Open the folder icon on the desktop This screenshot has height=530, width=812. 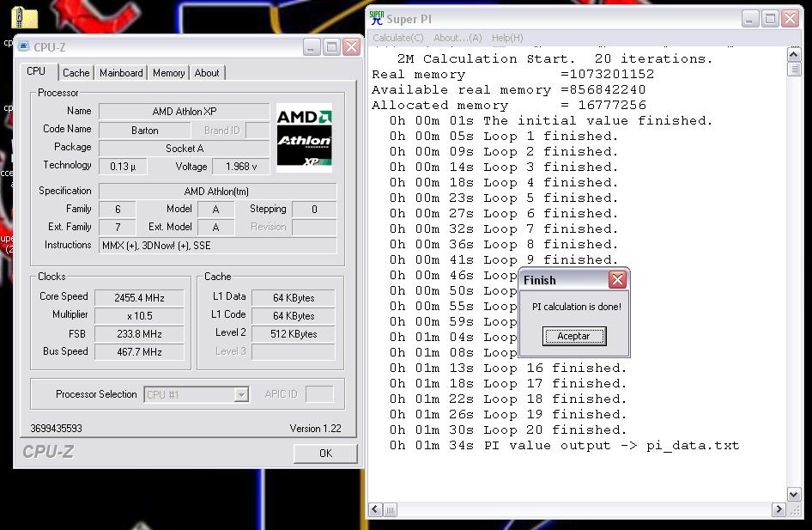click(27, 17)
